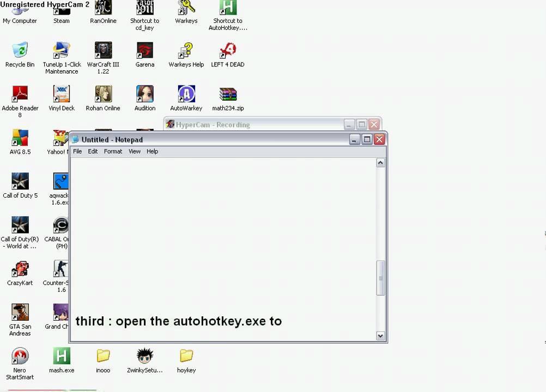Select the Nero StartSmart icon
The height and width of the screenshot is (392, 546).
[20, 364]
